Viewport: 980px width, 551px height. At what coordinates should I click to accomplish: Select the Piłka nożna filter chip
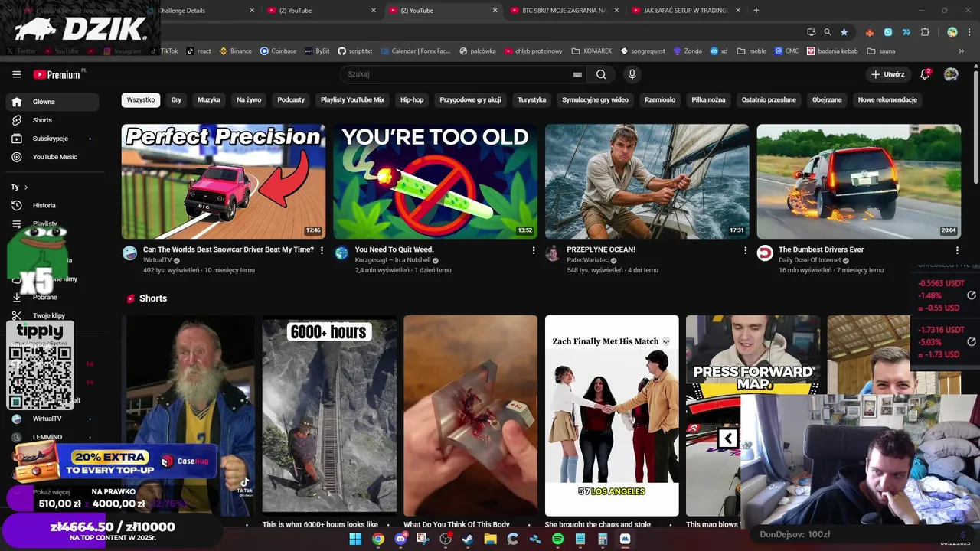coord(708,99)
